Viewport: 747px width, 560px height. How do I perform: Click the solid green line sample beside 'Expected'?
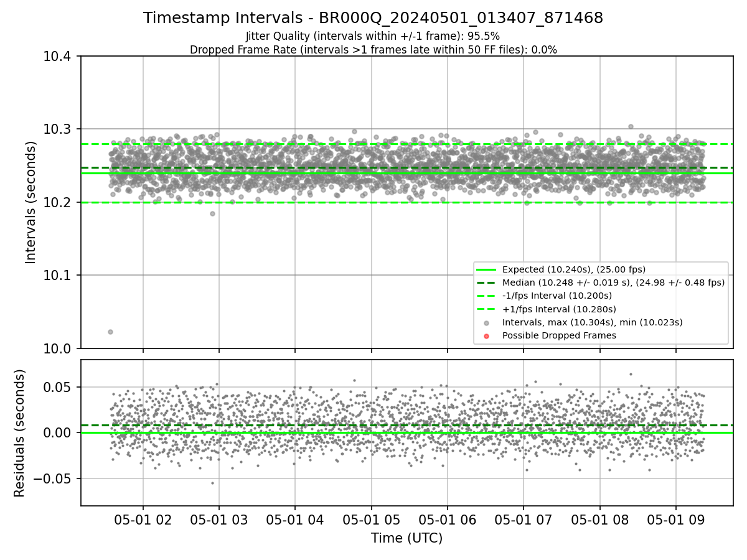[486, 270]
